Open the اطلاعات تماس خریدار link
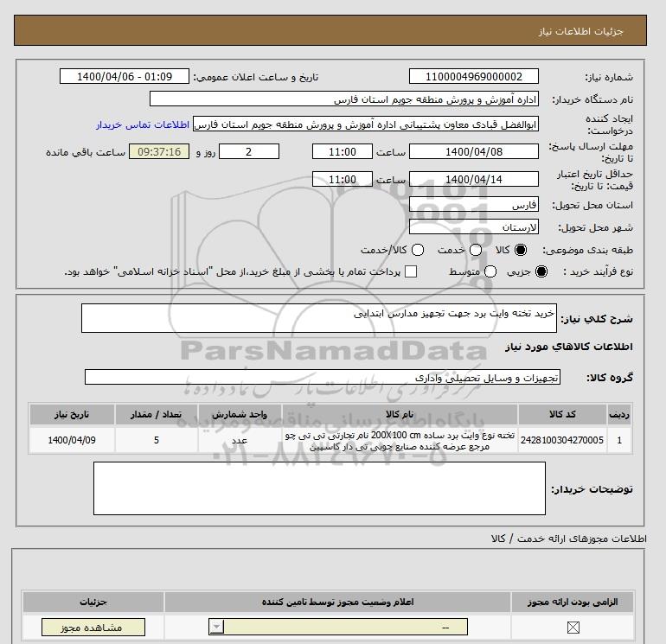This screenshot has height=644, width=666. tap(143, 124)
